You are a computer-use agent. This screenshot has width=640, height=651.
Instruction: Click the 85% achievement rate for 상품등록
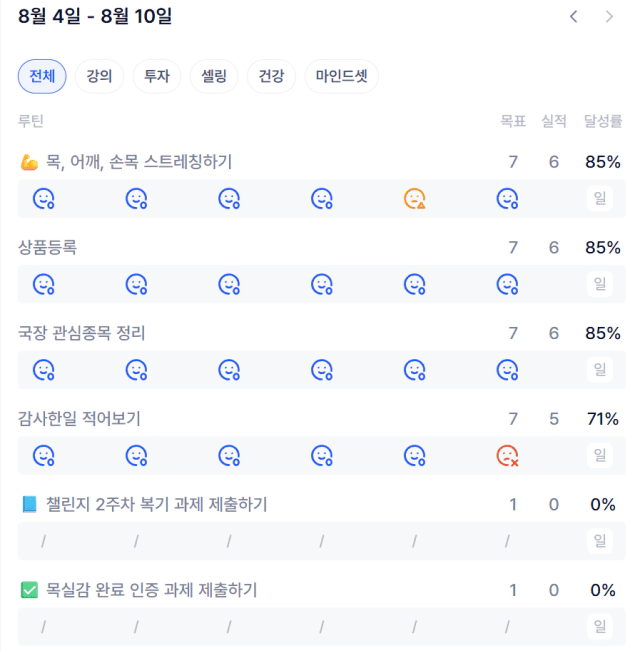pyautogui.click(x=603, y=247)
